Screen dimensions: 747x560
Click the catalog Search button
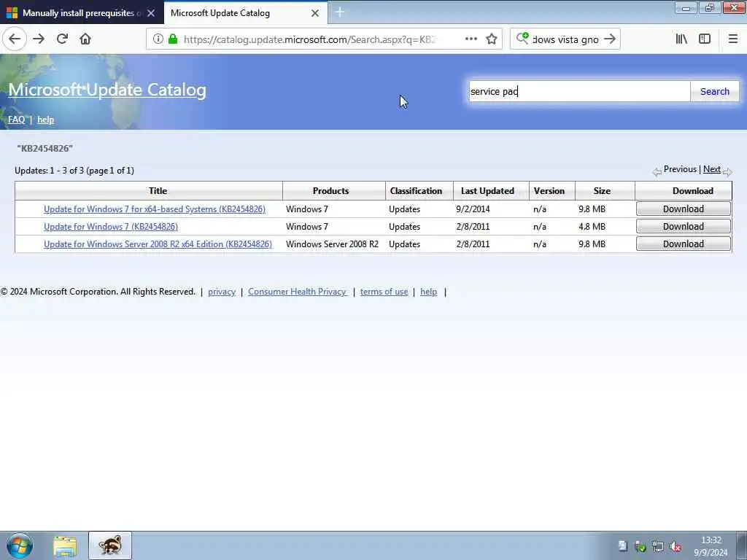[715, 91]
